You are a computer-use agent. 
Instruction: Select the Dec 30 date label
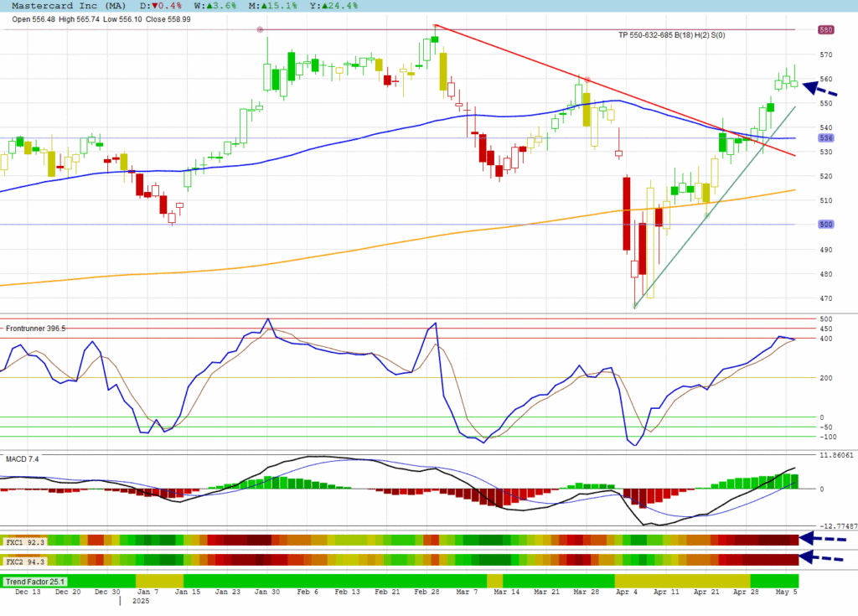tap(107, 592)
